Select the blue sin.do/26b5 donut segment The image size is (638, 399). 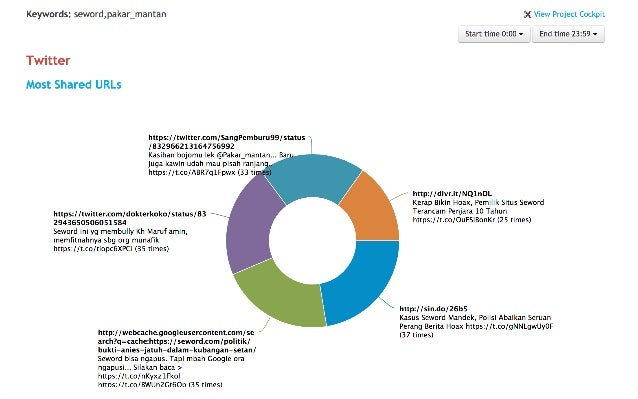click(x=362, y=281)
